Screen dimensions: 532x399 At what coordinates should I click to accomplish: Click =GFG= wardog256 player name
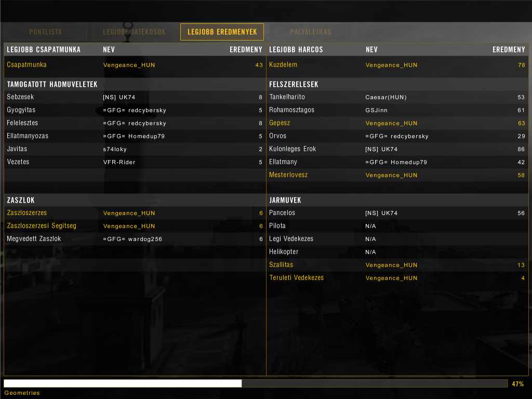(x=132, y=239)
